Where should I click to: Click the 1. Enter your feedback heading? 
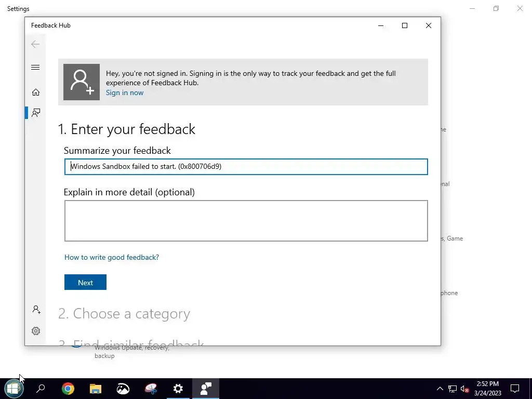point(127,129)
